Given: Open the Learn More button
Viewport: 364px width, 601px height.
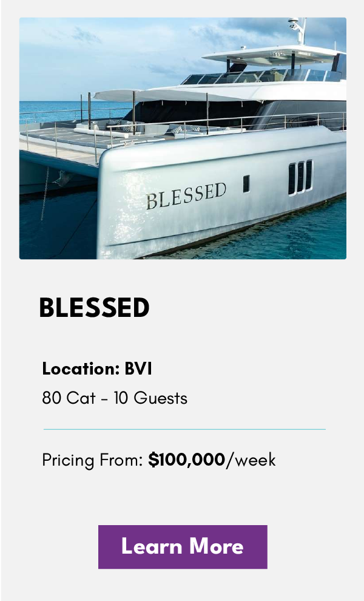Looking at the screenshot, I should pyautogui.click(x=183, y=546).
